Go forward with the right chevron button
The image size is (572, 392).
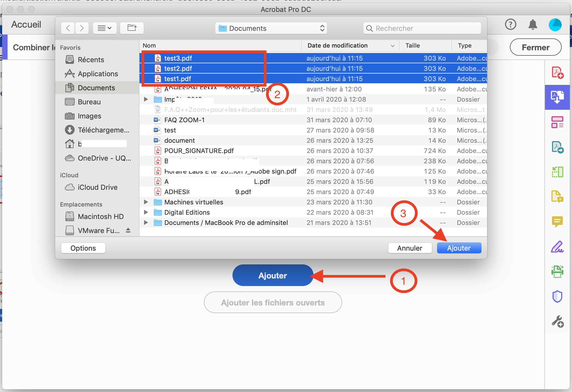[82, 28]
